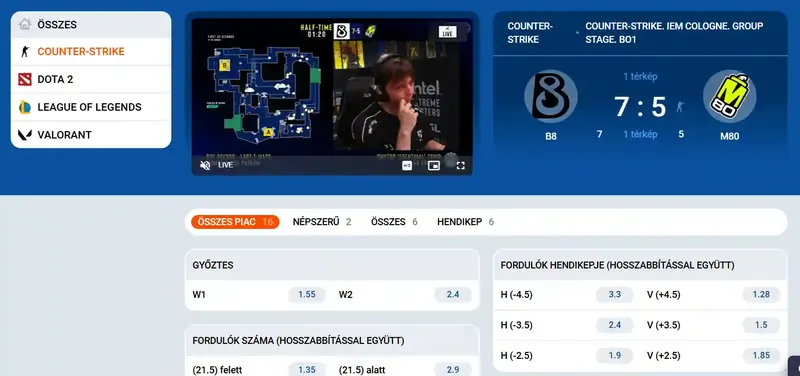Pick H (-3.5) at odds 2.4
This screenshot has height=376, width=800.
click(615, 325)
